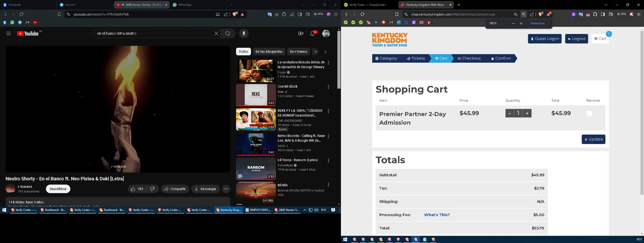
Task: Open YouTube notifications bell
Action: tap(313, 34)
